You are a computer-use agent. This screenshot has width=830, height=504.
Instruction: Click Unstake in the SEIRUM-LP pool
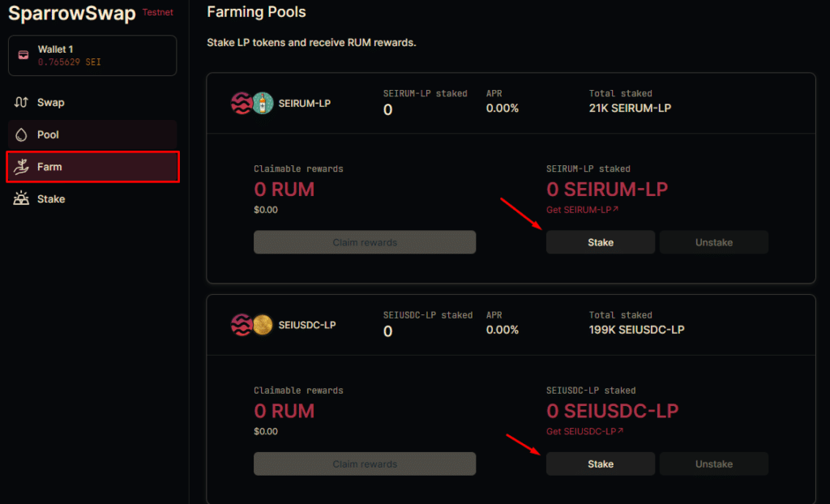[713, 242]
